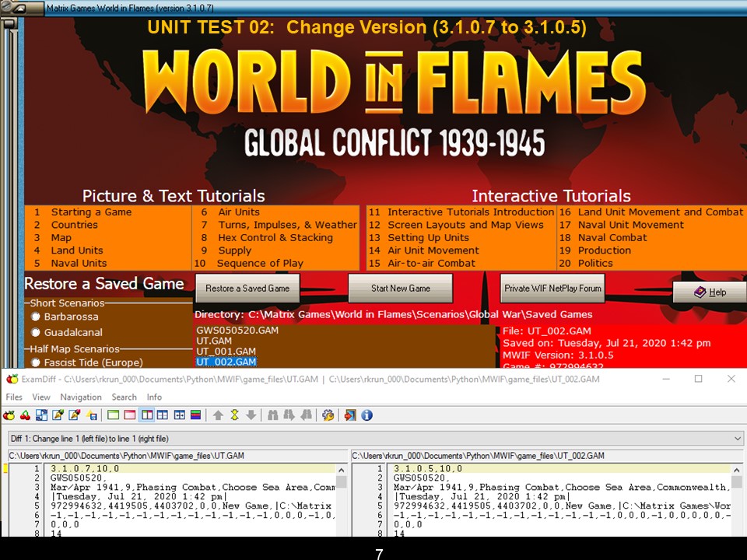Image resolution: width=747 pixels, height=560 pixels.
Task: Click the Find Next binoculars icon
Action: tap(289, 415)
